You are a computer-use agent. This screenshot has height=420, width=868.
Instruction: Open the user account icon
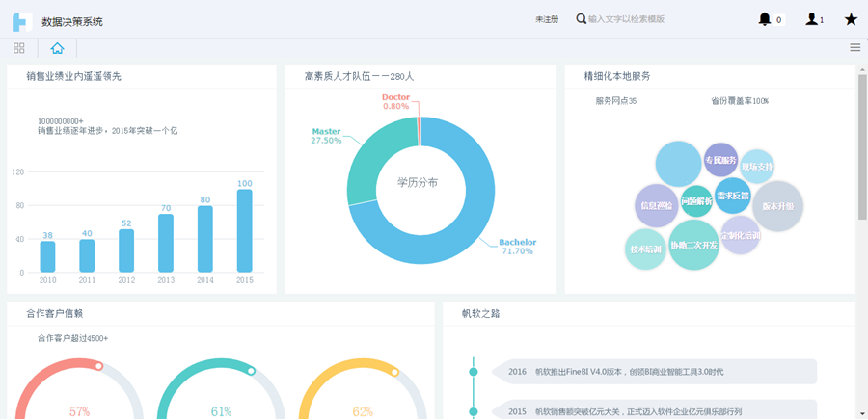812,19
